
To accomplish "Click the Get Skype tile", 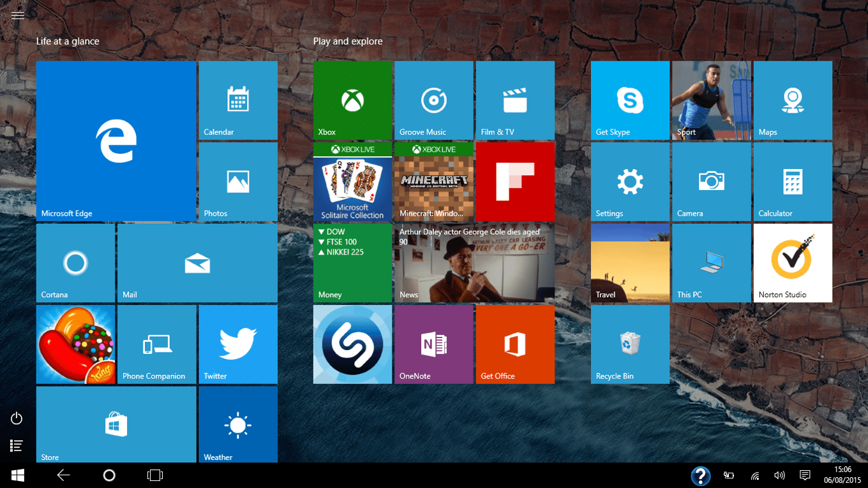I will (x=630, y=100).
